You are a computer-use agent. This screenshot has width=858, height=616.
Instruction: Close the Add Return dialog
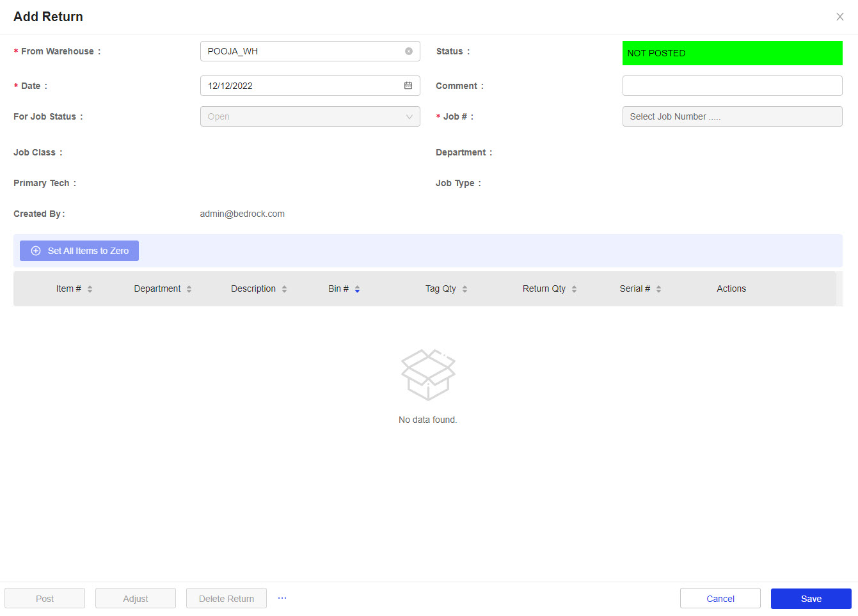tap(839, 17)
